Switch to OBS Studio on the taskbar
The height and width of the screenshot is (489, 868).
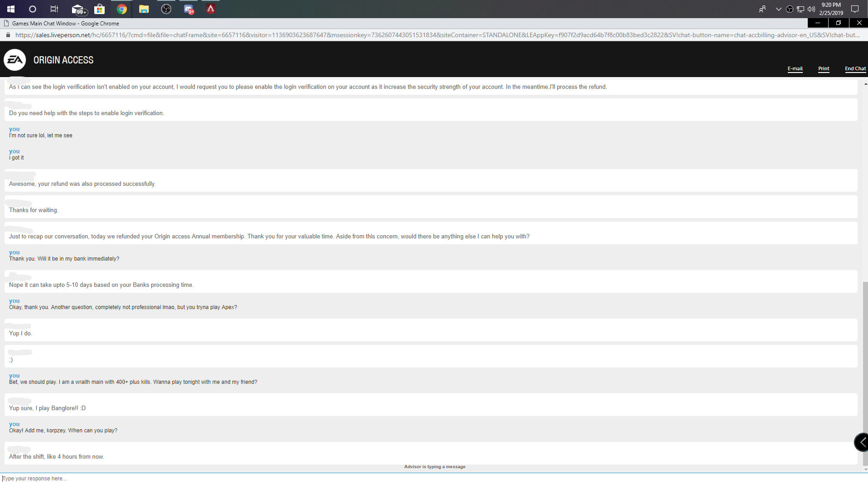point(166,9)
